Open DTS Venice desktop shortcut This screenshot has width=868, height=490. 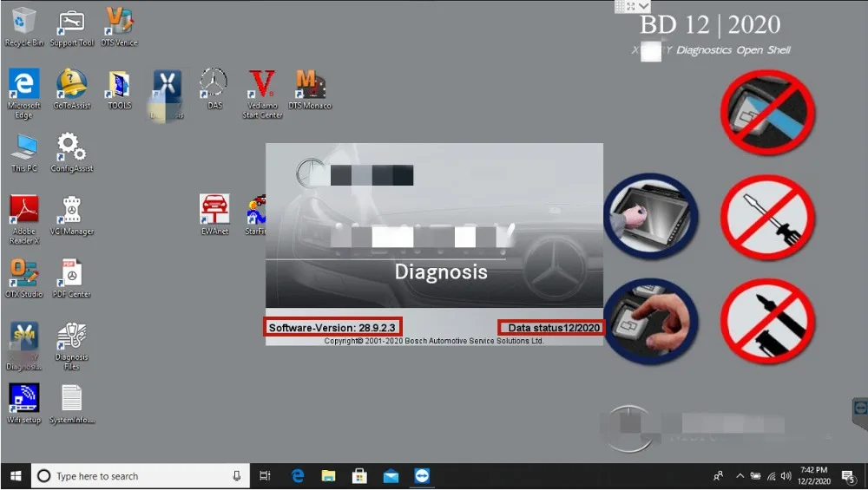click(x=119, y=27)
